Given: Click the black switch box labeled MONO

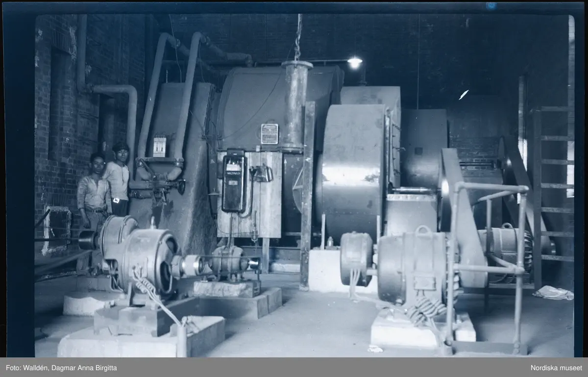Looking at the screenshot, I should click(234, 182).
